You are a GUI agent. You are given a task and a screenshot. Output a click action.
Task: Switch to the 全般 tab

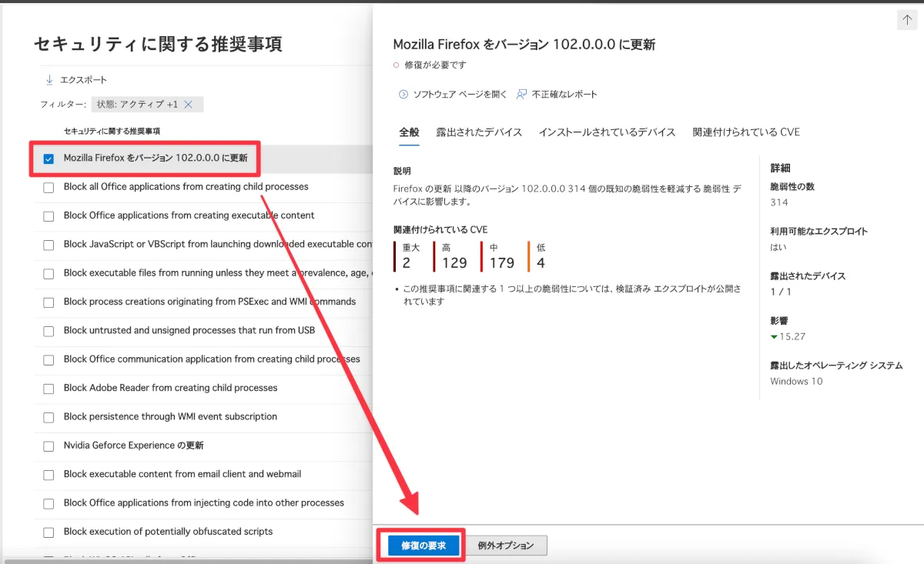409,132
